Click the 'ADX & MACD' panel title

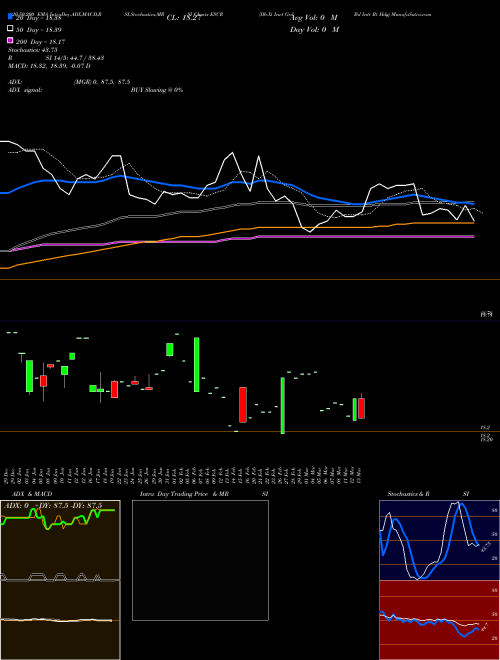(x=32, y=494)
